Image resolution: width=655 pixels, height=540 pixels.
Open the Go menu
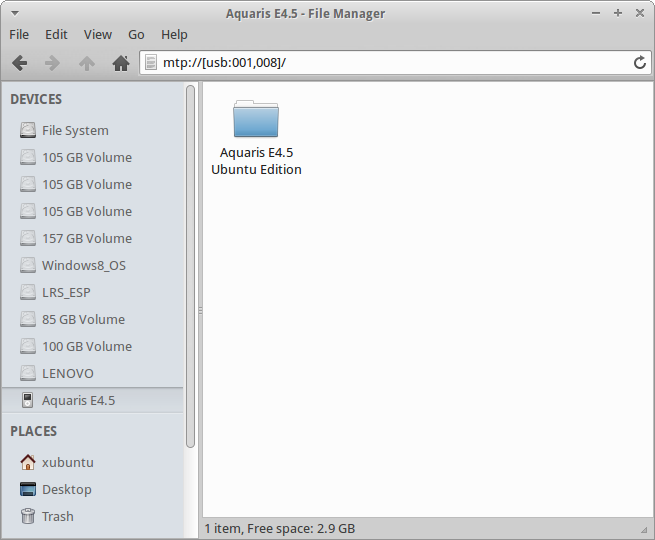[x=136, y=34]
